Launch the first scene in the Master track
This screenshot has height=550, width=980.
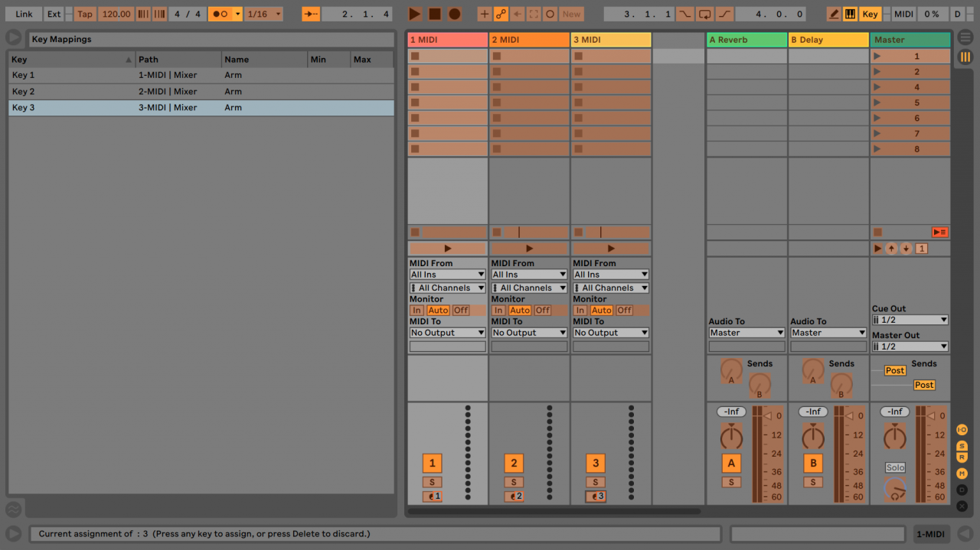click(877, 56)
